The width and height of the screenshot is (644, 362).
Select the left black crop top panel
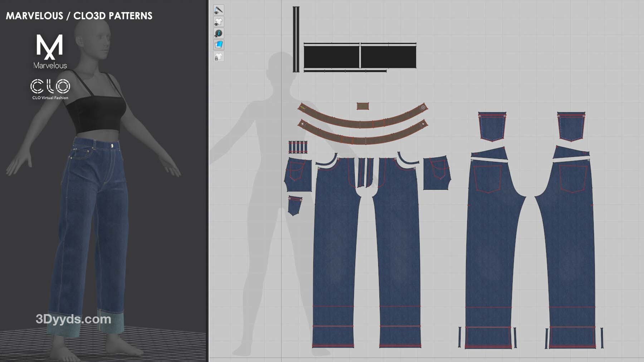coord(331,57)
